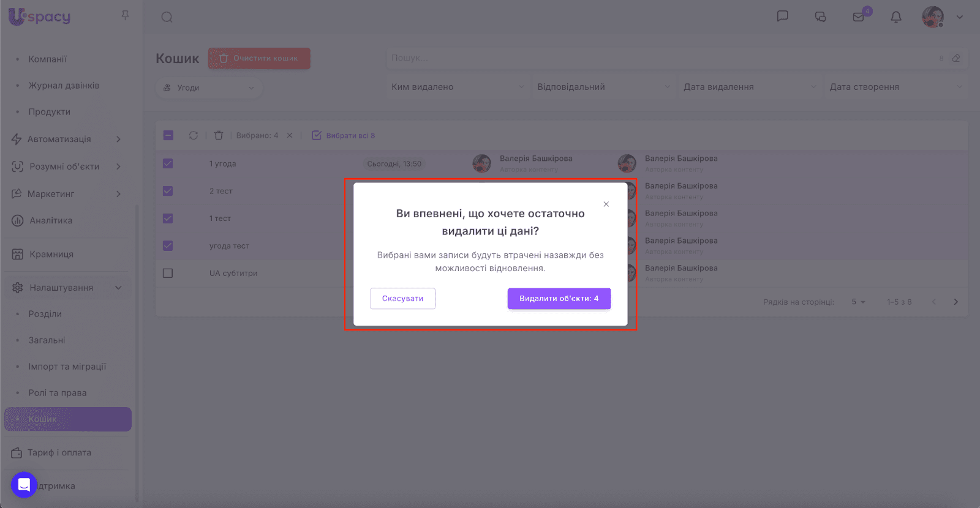Open the support chat widget bubble
The image size is (980, 508).
pyautogui.click(x=24, y=485)
